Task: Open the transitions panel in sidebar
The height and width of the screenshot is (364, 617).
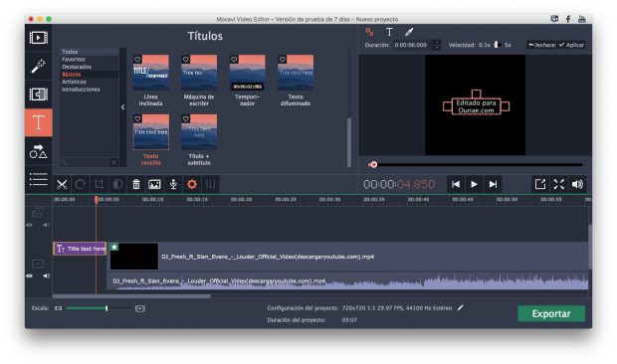Action: point(38,94)
